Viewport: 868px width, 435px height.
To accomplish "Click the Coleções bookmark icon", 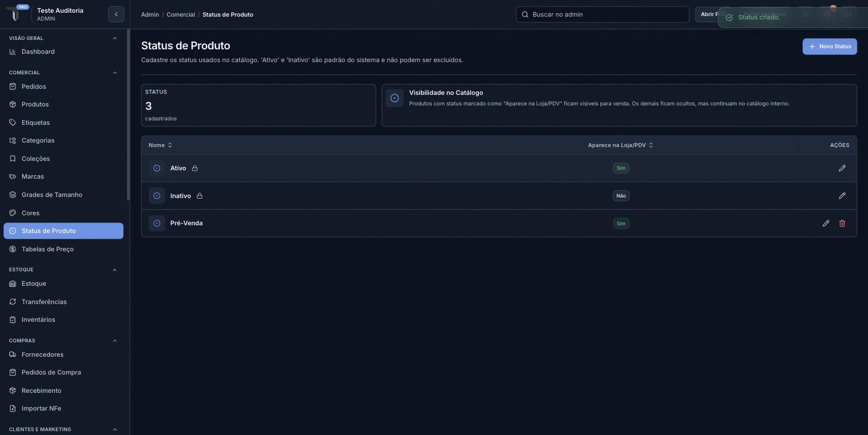I will 13,159.
